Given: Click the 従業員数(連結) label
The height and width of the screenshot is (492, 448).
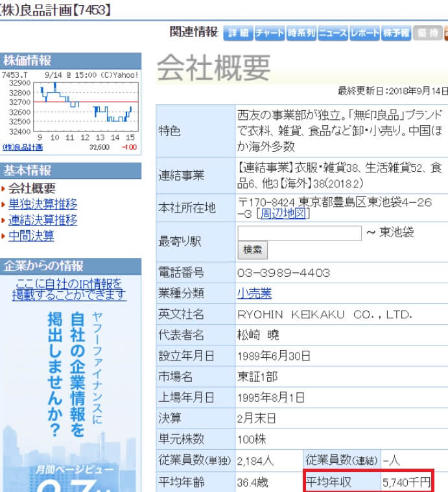Looking at the screenshot, I should (342, 460).
